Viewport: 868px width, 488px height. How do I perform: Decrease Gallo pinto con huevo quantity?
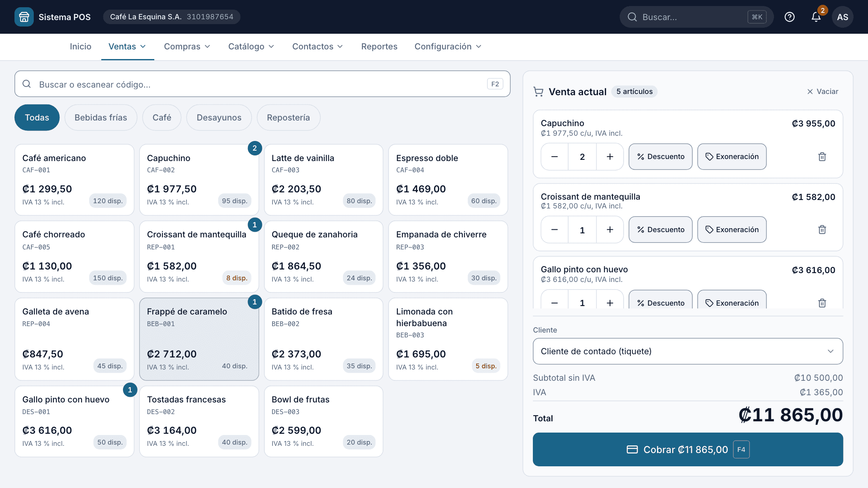coord(555,303)
